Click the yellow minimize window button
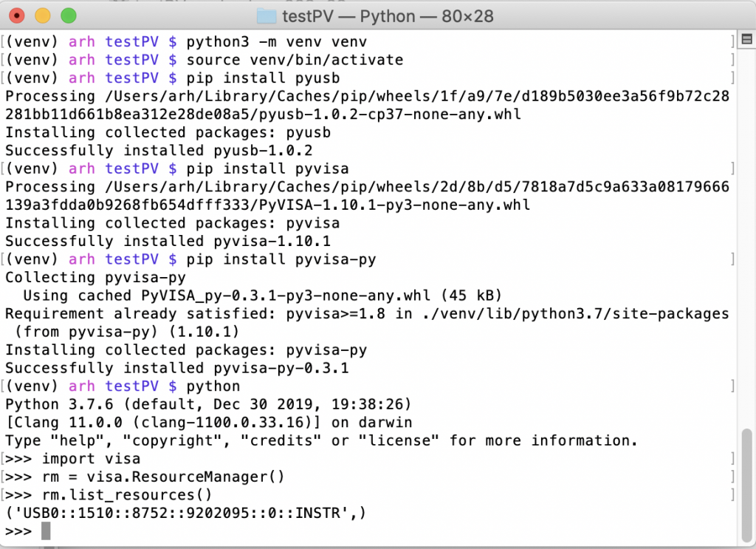The width and height of the screenshot is (756, 549). [x=43, y=16]
